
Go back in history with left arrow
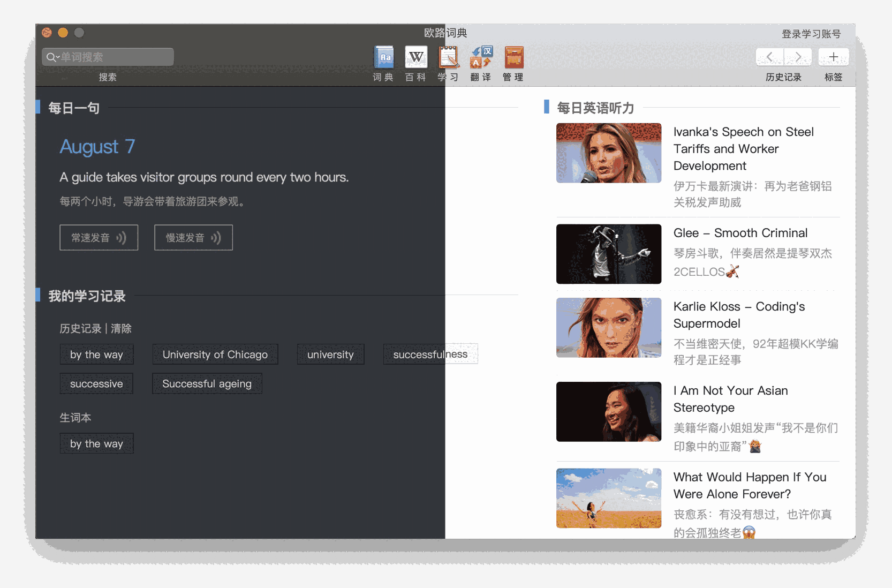pos(770,57)
